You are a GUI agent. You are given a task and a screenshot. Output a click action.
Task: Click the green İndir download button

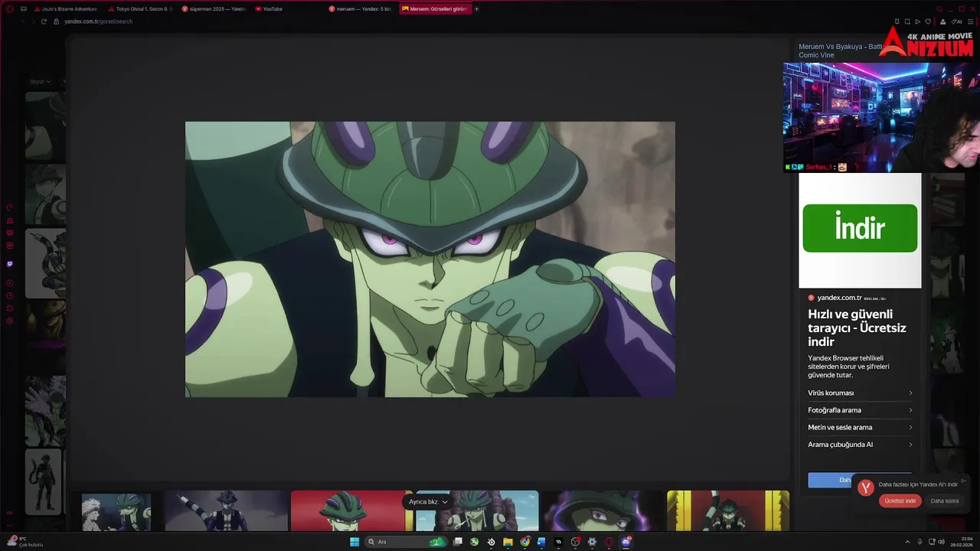coord(860,228)
